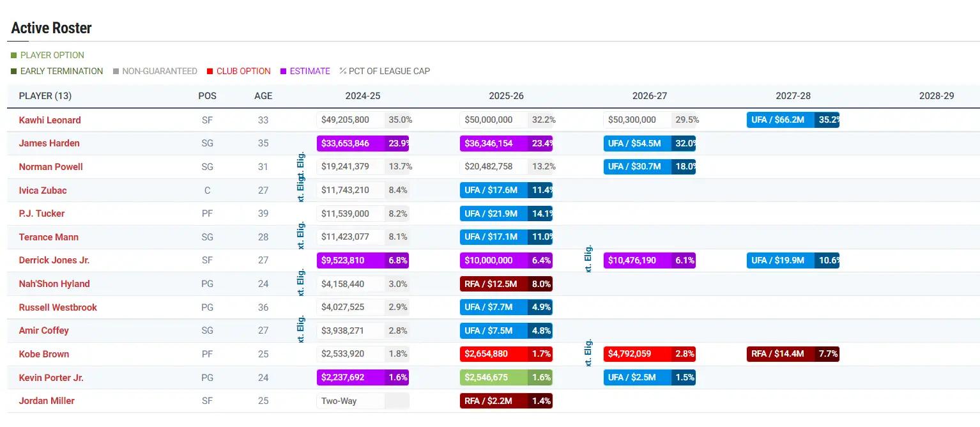
Task: Click the gray Non-Guaranteed legend swatch
Action: (x=116, y=72)
